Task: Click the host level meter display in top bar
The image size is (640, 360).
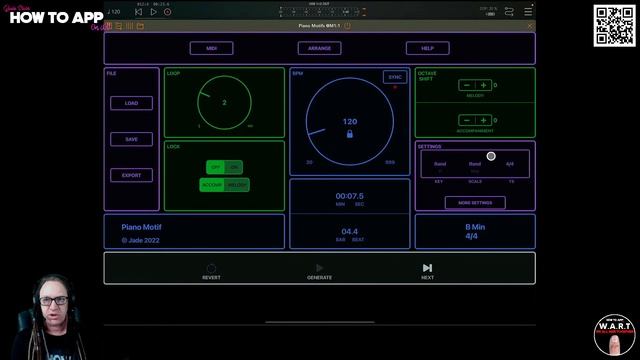Action: click(322, 12)
